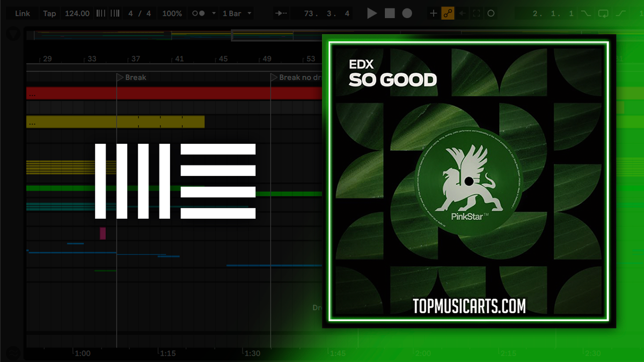
Task: Select the Follow arrow icon
Action: point(280,13)
